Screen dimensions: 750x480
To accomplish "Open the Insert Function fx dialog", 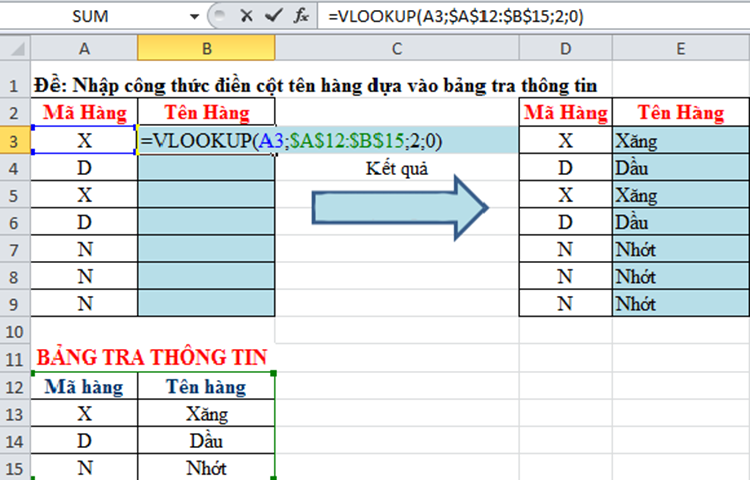I will tap(301, 16).
